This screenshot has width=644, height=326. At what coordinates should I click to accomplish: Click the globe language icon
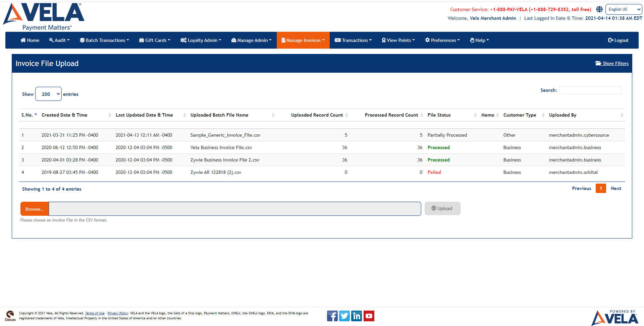tap(599, 9)
